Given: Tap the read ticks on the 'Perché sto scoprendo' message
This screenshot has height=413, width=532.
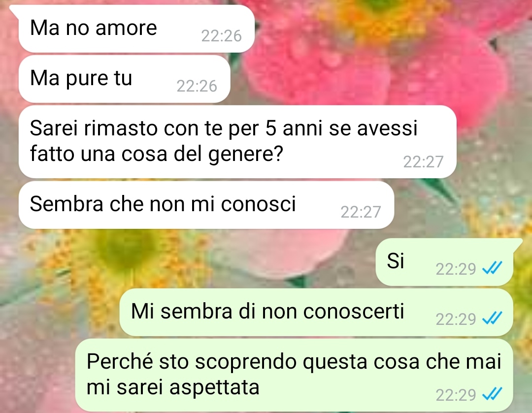Looking at the screenshot, I should click(492, 394).
